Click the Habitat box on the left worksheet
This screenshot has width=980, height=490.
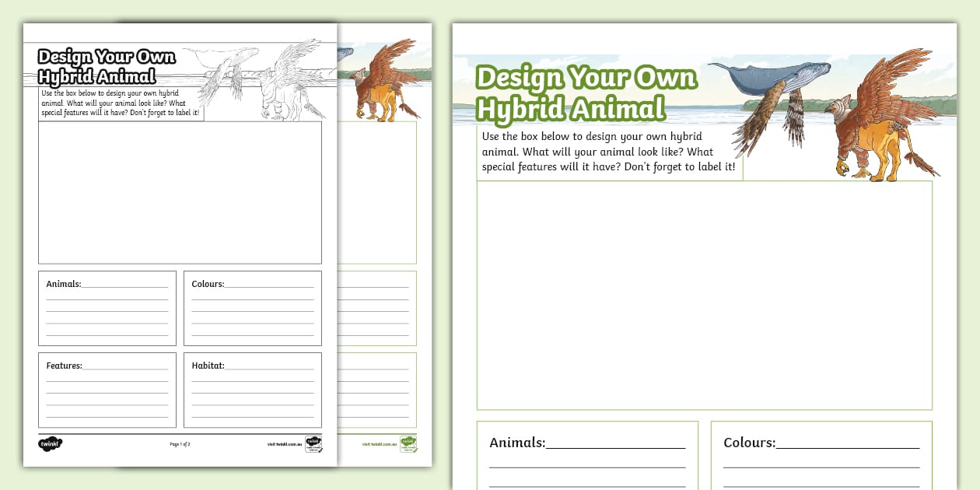coord(252,389)
